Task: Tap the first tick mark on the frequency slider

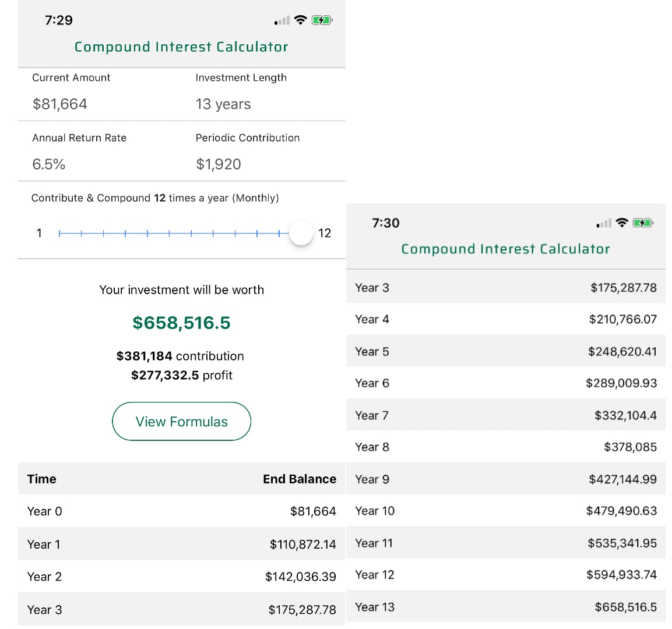Action: pyautogui.click(x=59, y=234)
